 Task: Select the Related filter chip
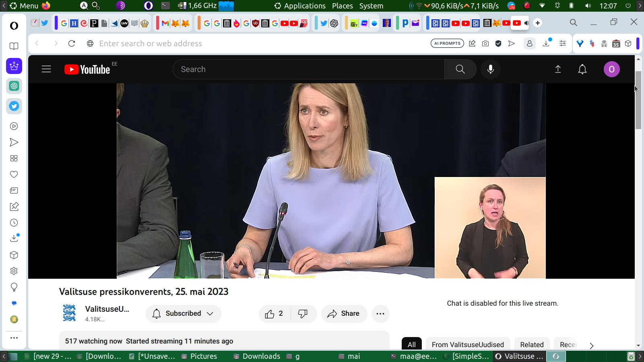532,345
